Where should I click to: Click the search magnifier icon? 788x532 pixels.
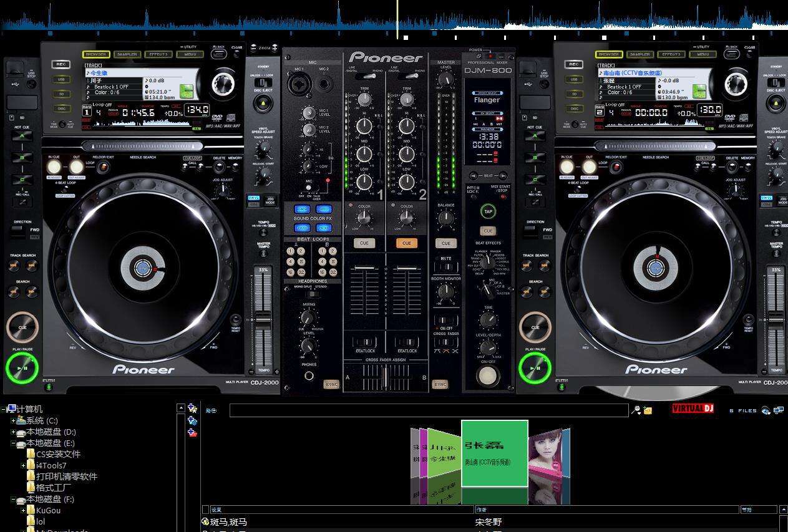pos(636,410)
